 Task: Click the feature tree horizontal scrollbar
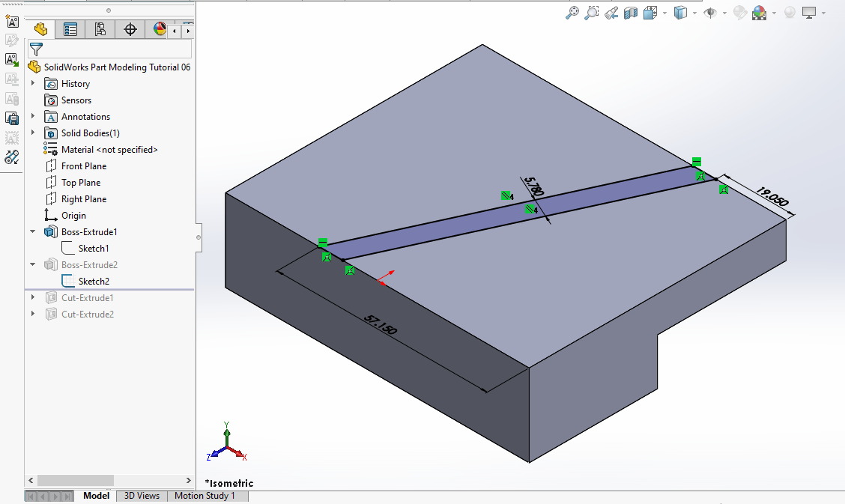[76, 480]
